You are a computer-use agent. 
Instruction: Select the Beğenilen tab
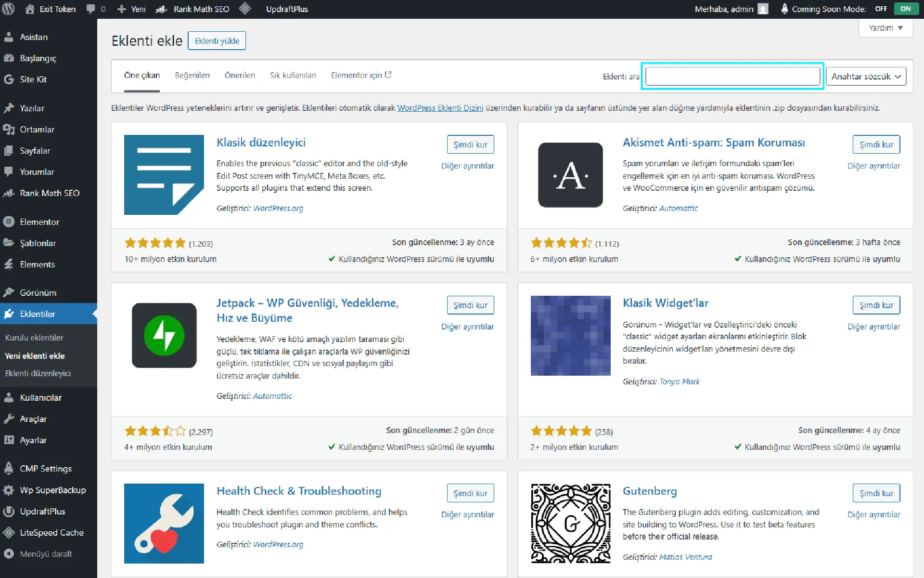click(192, 75)
